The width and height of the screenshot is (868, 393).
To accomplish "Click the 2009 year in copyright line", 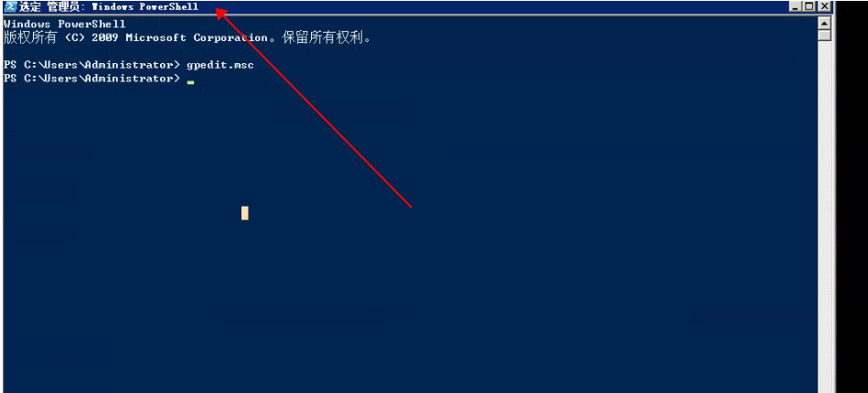I will (104, 37).
